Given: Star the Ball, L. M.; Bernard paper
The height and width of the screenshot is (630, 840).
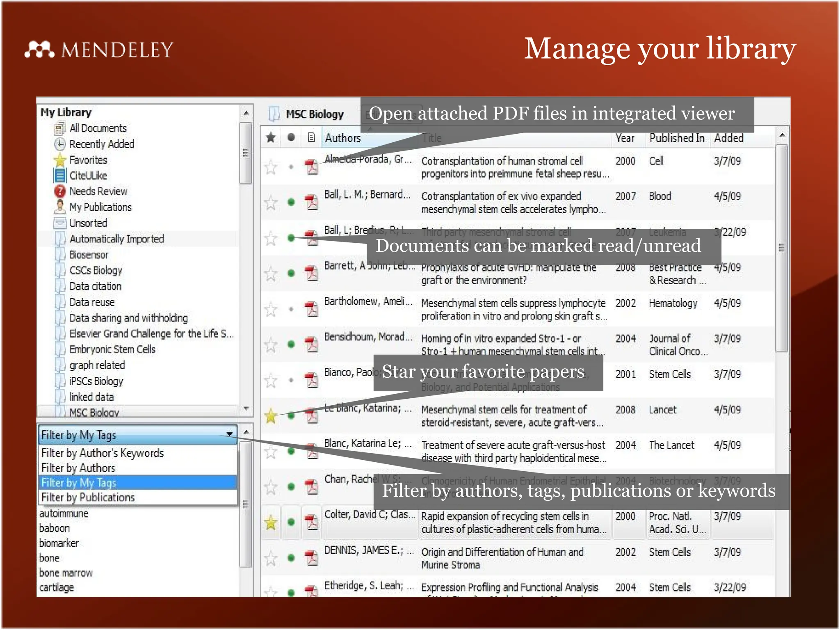Looking at the screenshot, I should [x=271, y=202].
